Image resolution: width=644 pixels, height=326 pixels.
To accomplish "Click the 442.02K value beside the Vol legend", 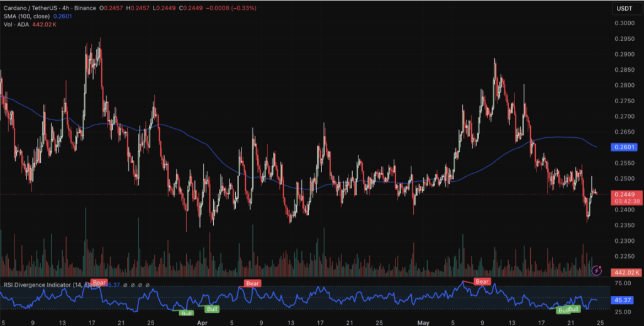I will click(x=44, y=25).
